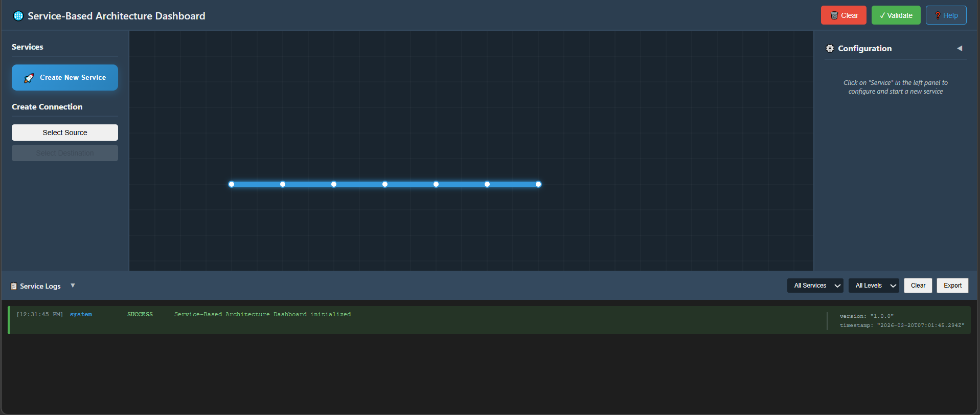Click the "[12:31:45 PM]" log time
980x415 pixels.
coord(40,314)
